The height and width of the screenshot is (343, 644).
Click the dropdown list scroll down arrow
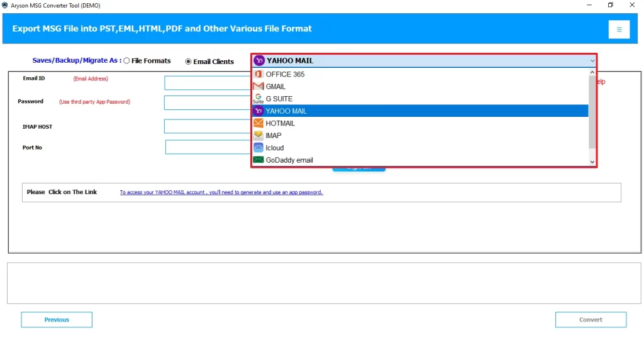pyautogui.click(x=592, y=162)
